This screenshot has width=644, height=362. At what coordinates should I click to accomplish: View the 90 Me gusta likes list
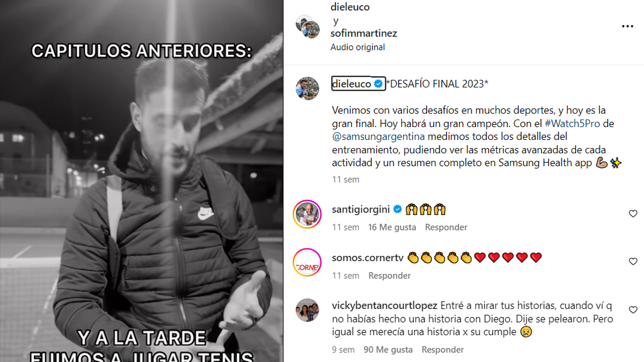[x=388, y=350]
